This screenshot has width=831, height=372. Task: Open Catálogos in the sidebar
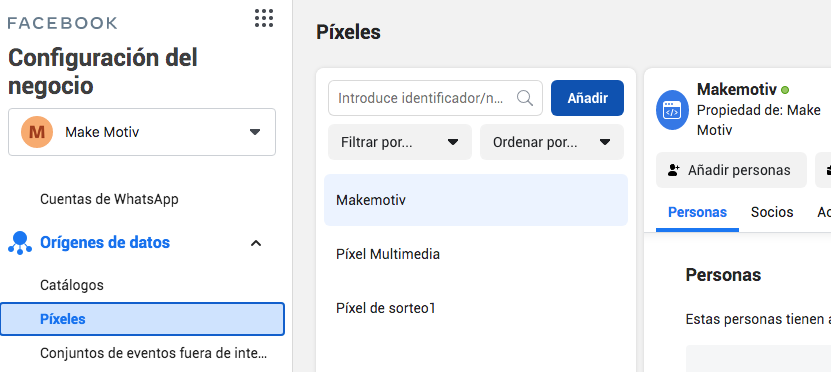[72, 285]
